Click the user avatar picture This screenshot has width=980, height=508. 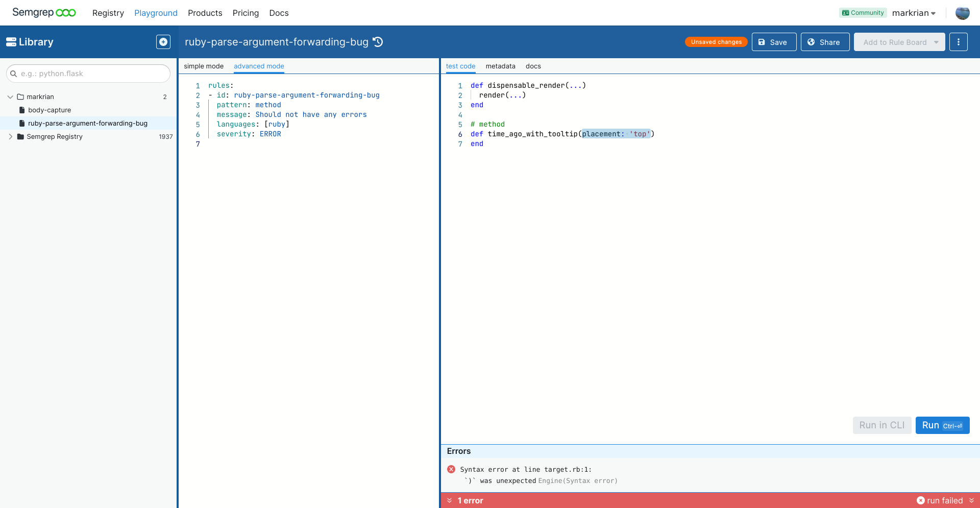point(962,13)
